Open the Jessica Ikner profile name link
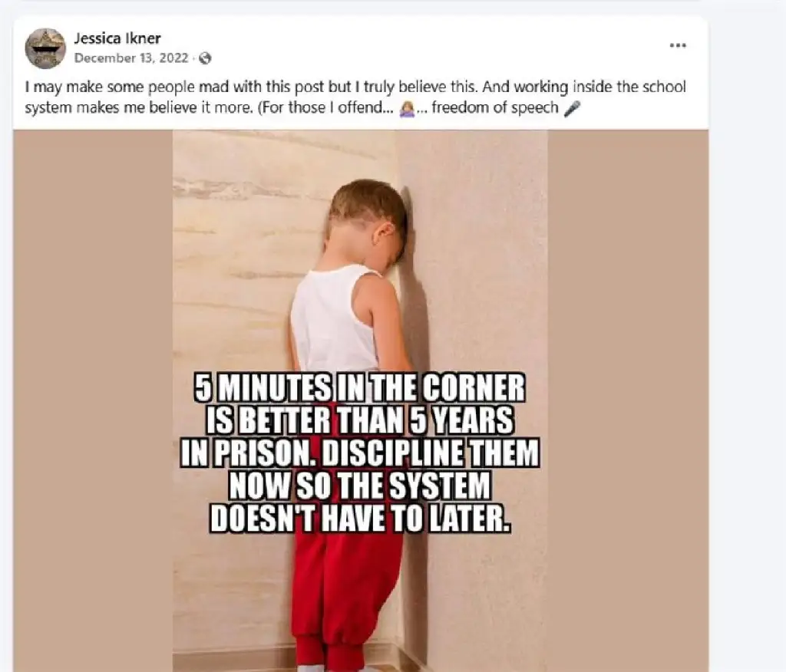786x672 pixels. (x=117, y=38)
